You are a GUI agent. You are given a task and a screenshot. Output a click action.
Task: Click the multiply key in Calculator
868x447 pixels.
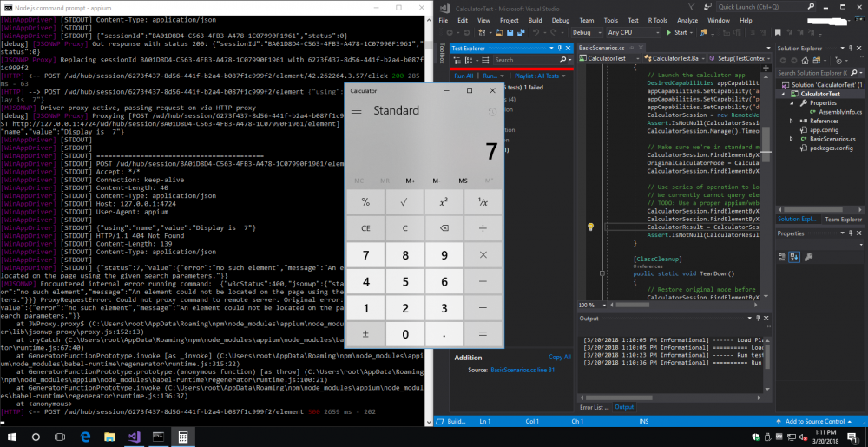pyautogui.click(x=483, y=255)
